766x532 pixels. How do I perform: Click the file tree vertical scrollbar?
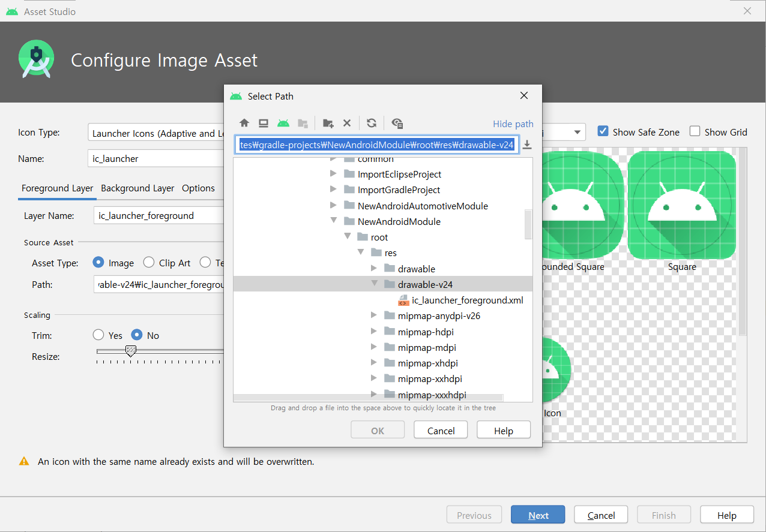(528, 224)
